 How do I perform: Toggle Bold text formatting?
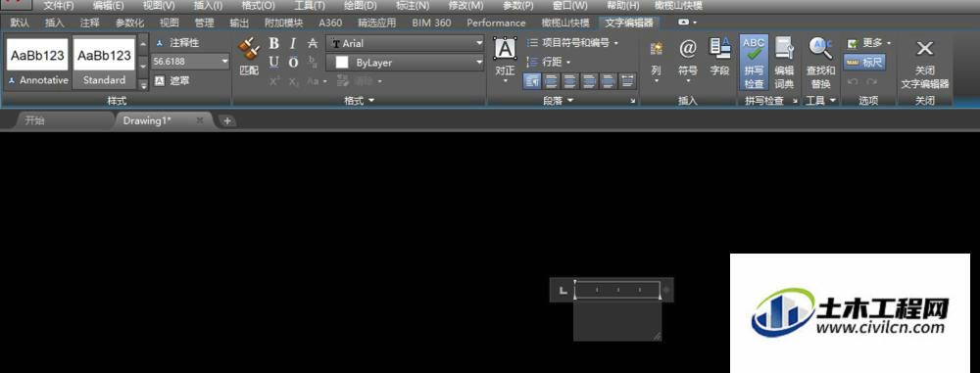click(273, 44)
